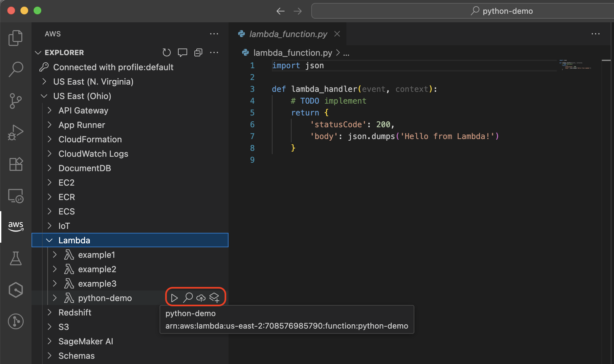
Task: Expand the example1 Lambda function
Action: pyautogui.click(x=55, y=254)
